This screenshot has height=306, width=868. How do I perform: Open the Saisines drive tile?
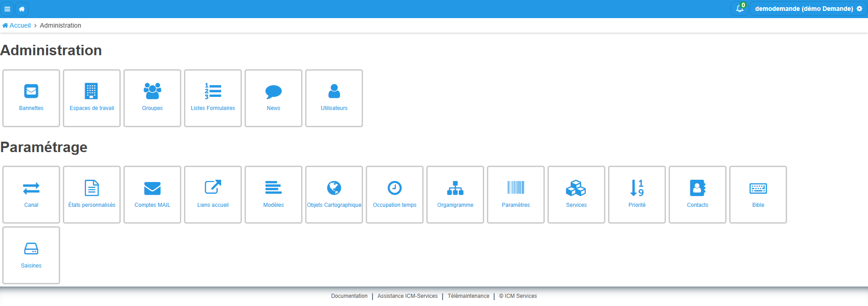click(31, 255)
